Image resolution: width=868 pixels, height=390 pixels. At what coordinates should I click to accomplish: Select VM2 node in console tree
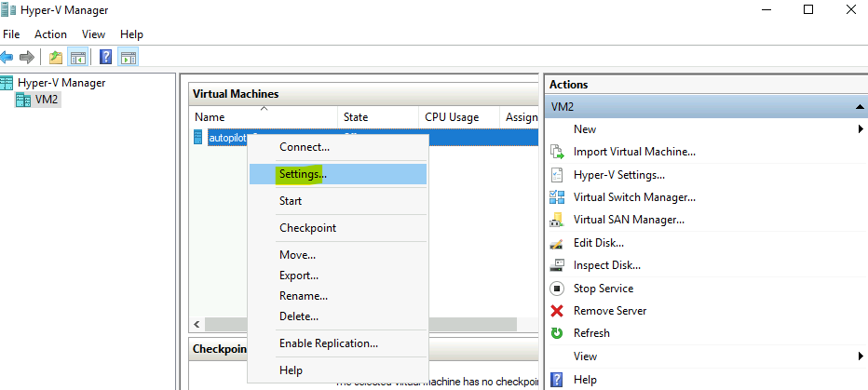point(47,101)
